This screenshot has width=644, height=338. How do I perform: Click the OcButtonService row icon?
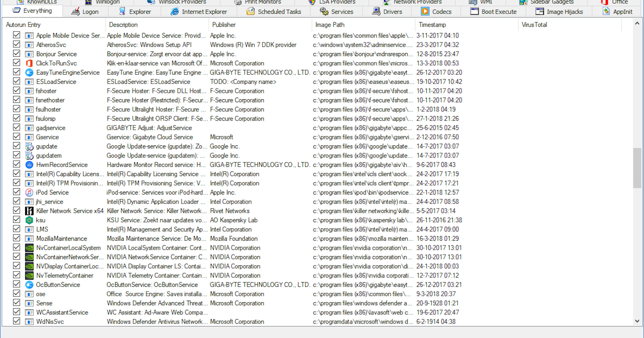point(29,285)
